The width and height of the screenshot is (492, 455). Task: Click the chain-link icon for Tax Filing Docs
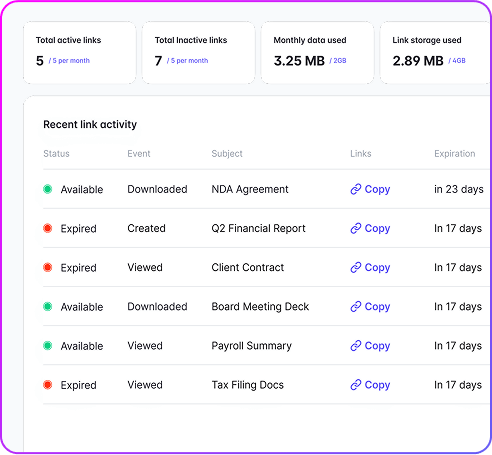coord(356,385)
